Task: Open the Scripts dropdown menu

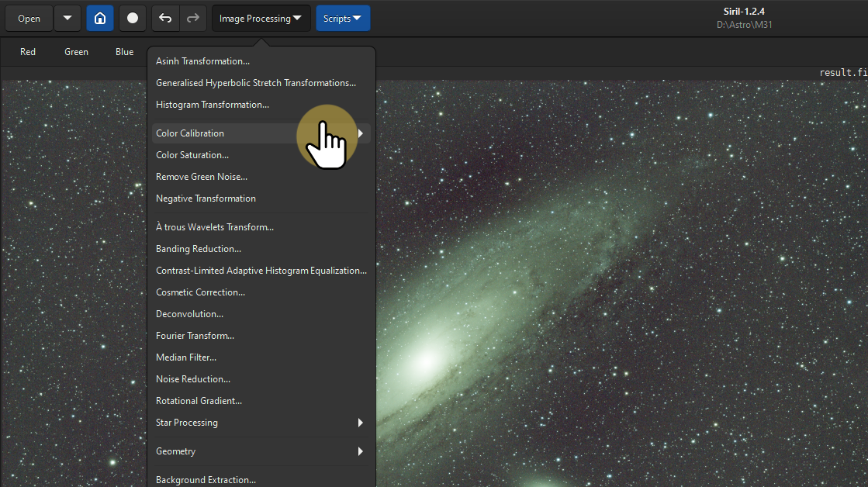Action: 342,18
